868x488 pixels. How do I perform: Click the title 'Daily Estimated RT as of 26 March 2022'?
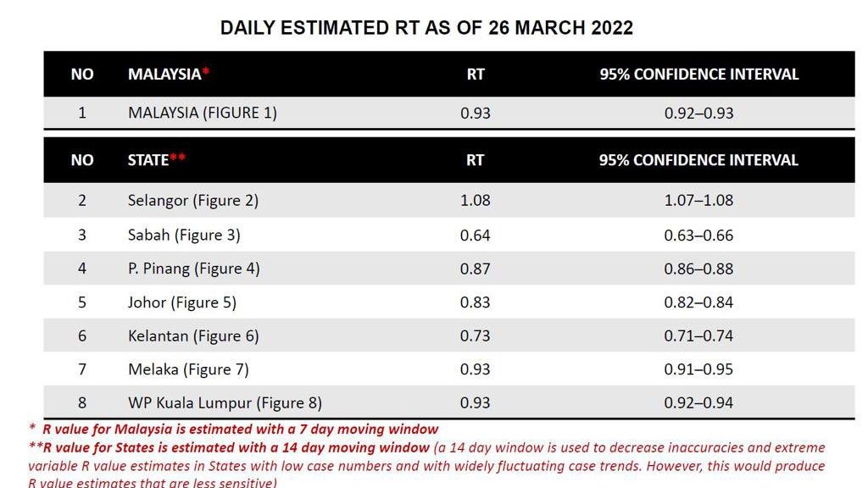426,28
